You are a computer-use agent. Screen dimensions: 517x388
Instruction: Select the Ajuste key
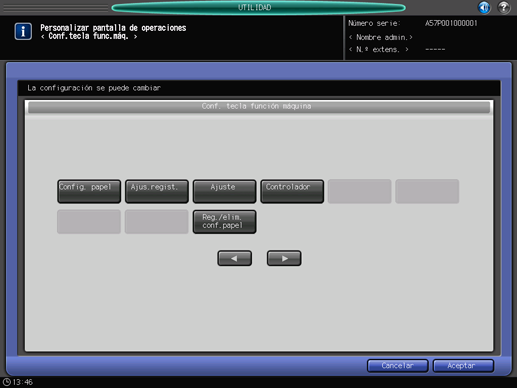click(x=224, y=191)
